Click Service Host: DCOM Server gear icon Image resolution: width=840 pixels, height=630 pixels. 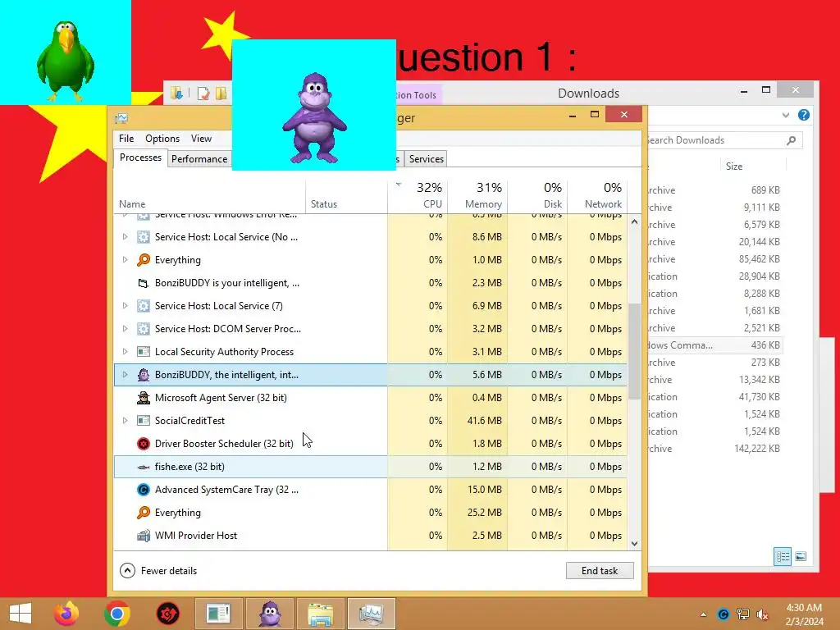coord(143,328)
